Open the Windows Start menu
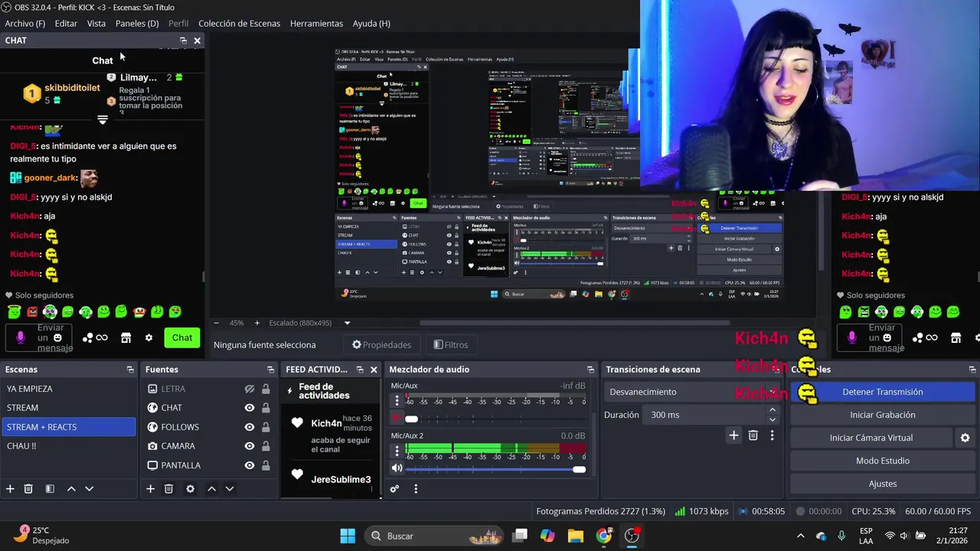This screenshot has width=980, height=551. click(348, 536)
